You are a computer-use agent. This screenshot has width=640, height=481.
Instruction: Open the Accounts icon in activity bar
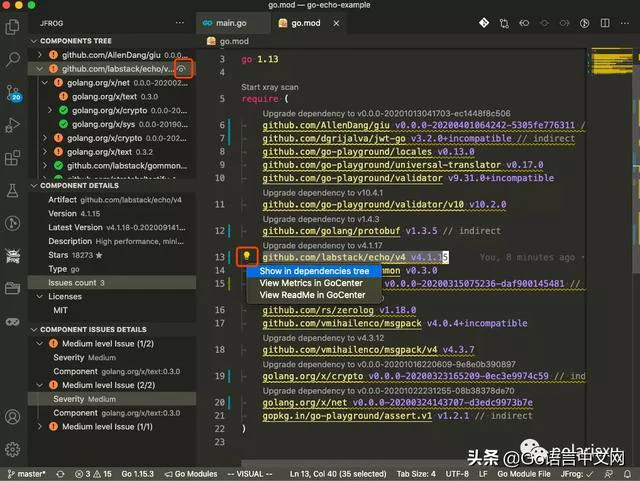[13, 417]
